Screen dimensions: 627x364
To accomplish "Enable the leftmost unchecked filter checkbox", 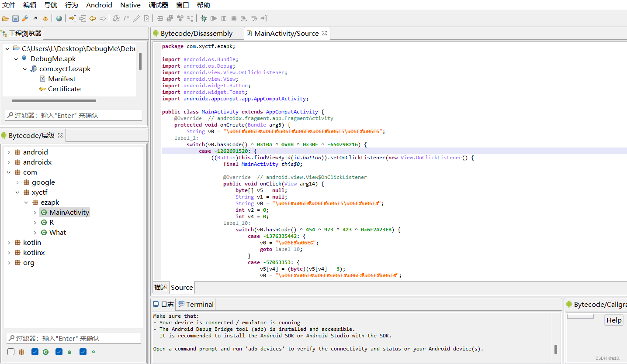I will (10, 352).
